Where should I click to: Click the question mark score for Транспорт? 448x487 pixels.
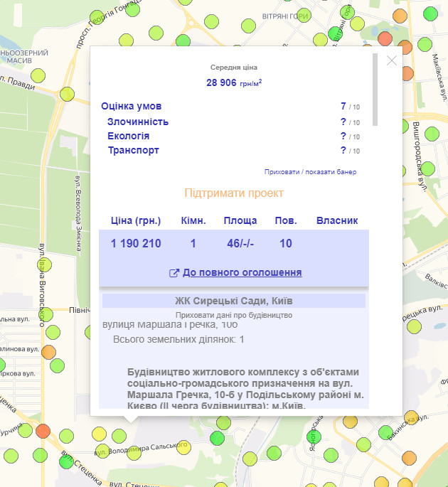coord(343,150)
